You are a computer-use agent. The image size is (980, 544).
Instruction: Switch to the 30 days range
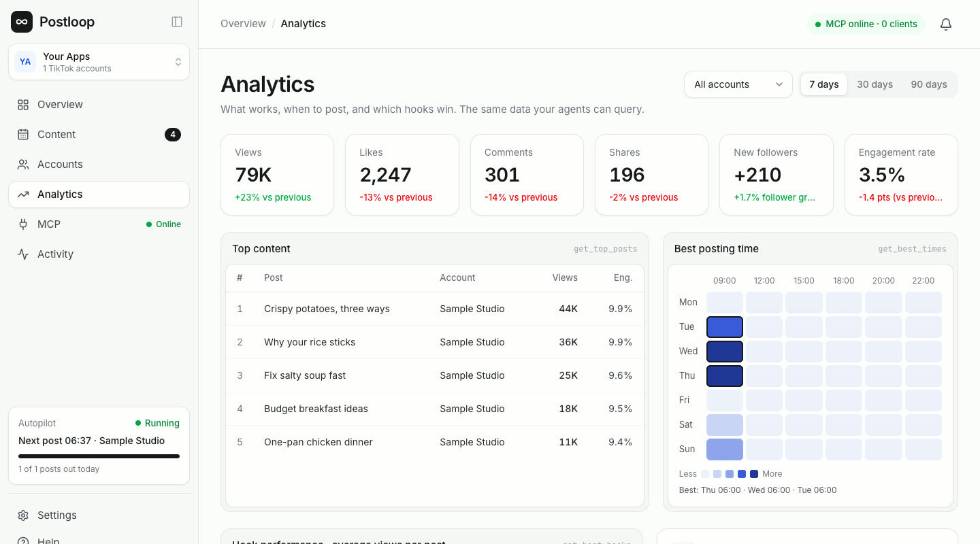pos(875,84)
